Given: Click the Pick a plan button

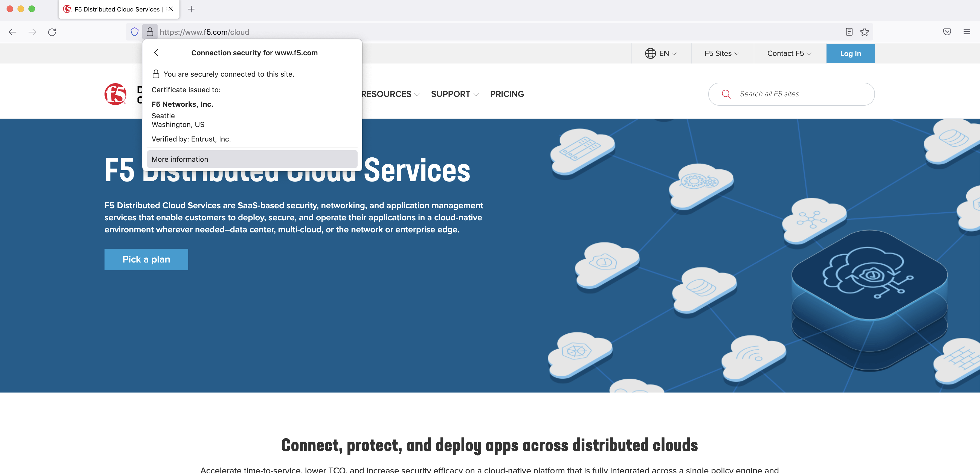Looking at the screenshot, I should pyautogui.click(x=146, y=259).
